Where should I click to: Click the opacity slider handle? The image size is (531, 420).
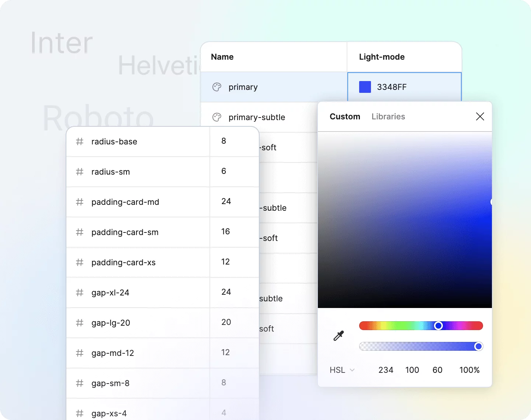478,346
